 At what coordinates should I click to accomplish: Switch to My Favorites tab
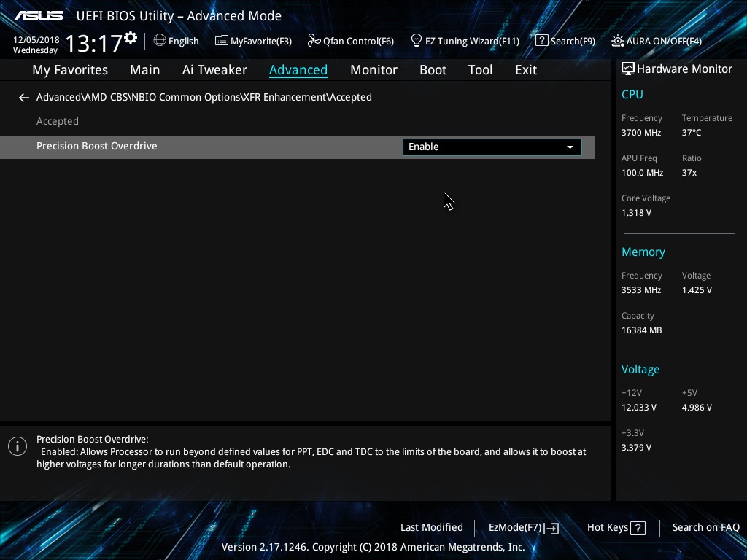pyautogui.click(x=70, y=70)
